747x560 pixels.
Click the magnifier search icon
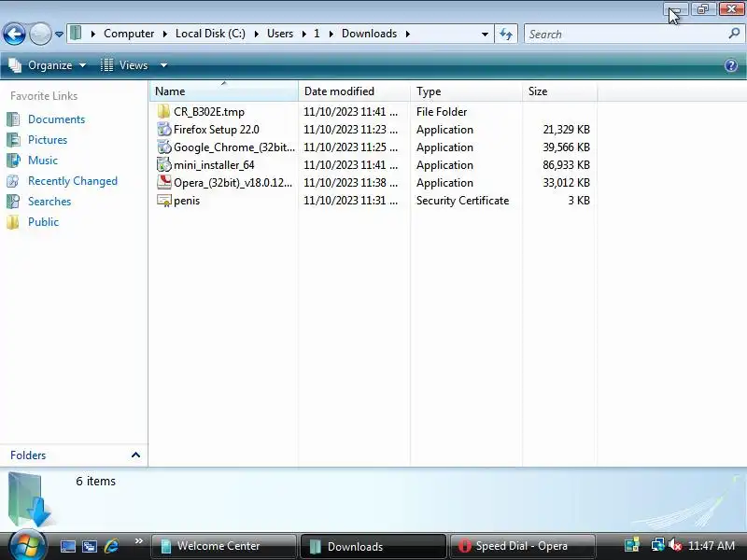coord(734,34)
